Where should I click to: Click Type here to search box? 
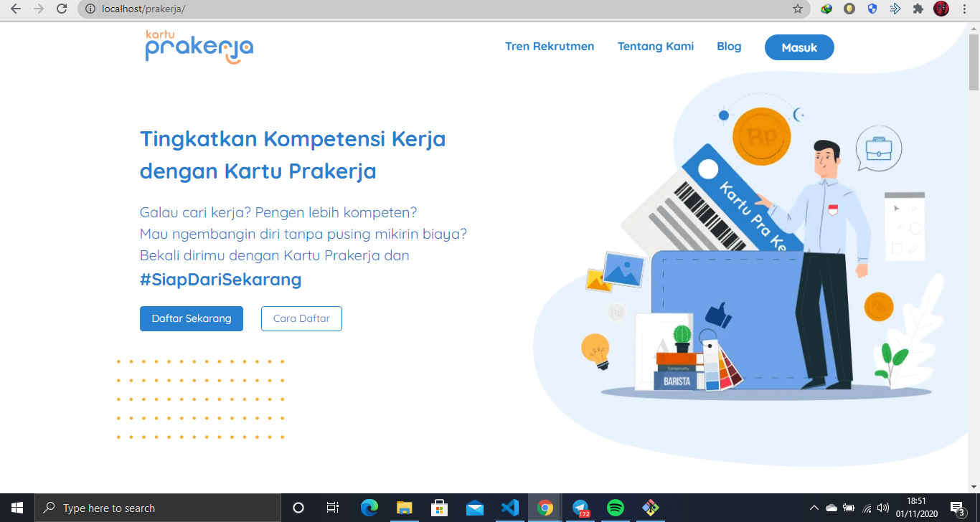coord(158,508)
